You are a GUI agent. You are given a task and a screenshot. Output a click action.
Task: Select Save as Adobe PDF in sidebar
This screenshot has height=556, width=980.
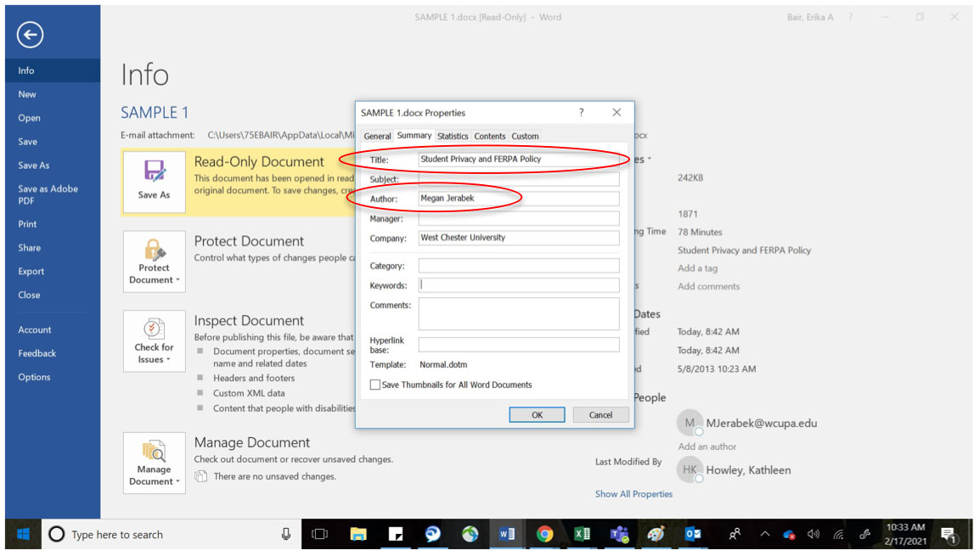[x=53, y=195]
